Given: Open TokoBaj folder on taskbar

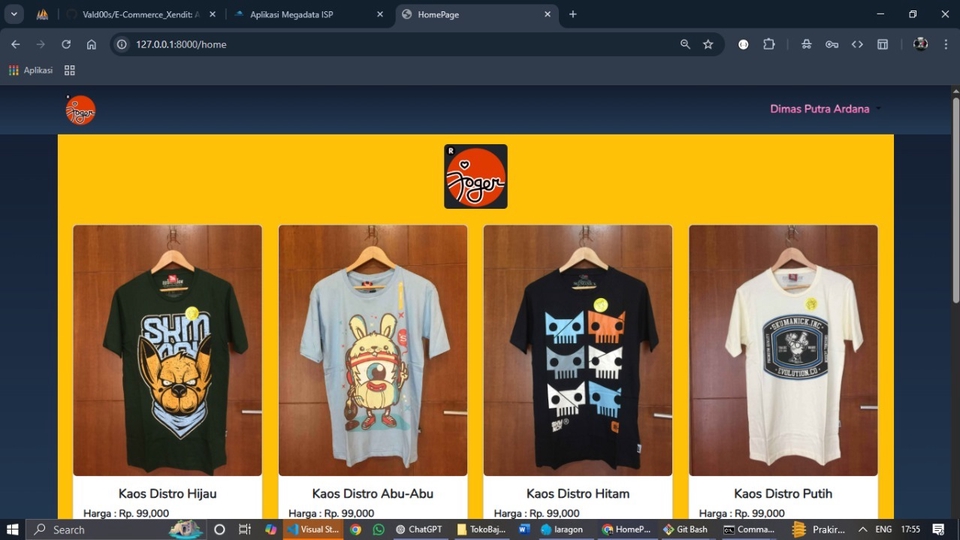Looking at the screenshot, I should click(481, 530).
